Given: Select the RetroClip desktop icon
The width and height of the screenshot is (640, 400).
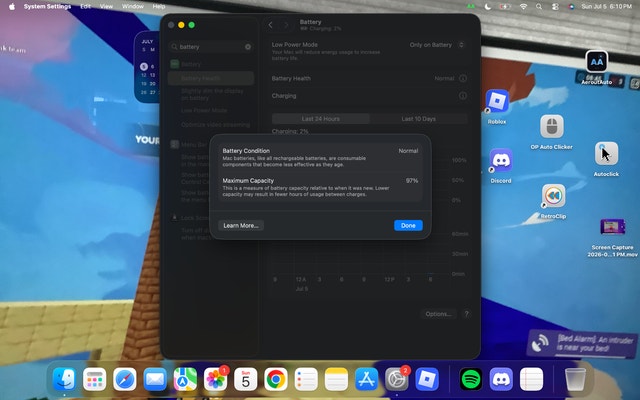Looking at the screenshot, I should tap(553, 196).
